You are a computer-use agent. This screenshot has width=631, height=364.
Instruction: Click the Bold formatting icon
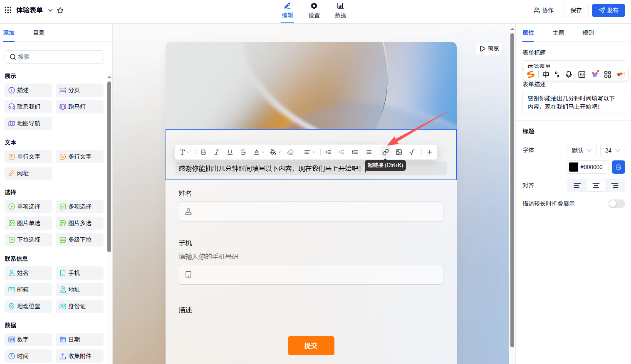pos(203,152)
